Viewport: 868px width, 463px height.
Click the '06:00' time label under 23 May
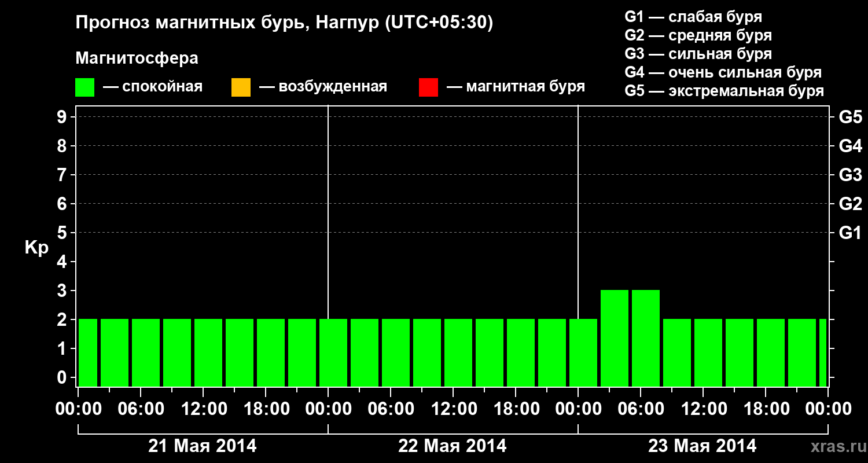[x=641, y=409]
